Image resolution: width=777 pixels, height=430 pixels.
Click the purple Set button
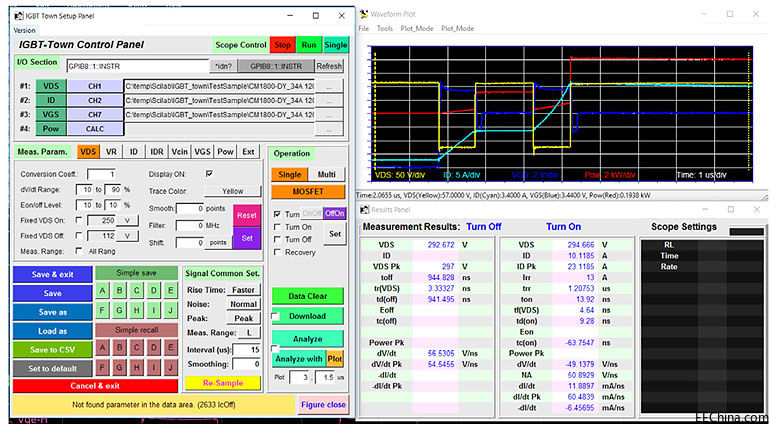[247, 238]
